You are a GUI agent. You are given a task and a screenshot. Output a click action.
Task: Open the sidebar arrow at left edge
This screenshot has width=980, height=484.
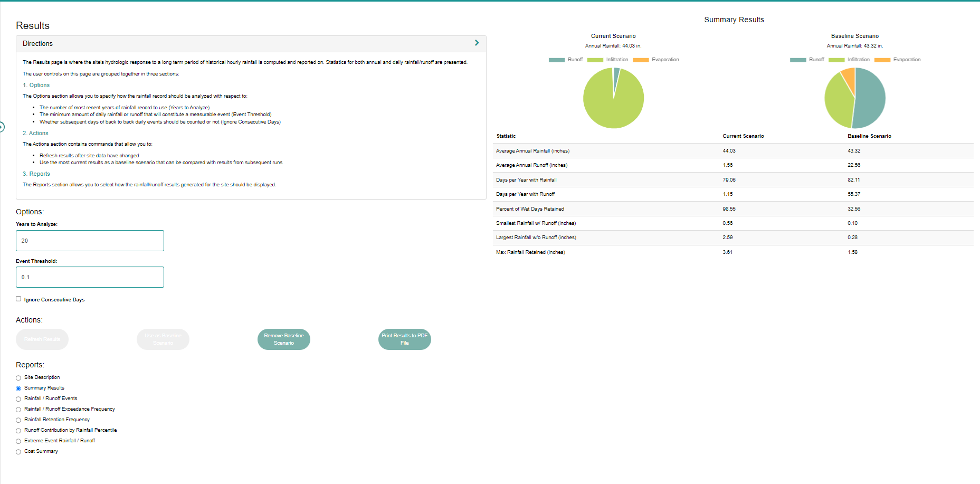point(2,127)
